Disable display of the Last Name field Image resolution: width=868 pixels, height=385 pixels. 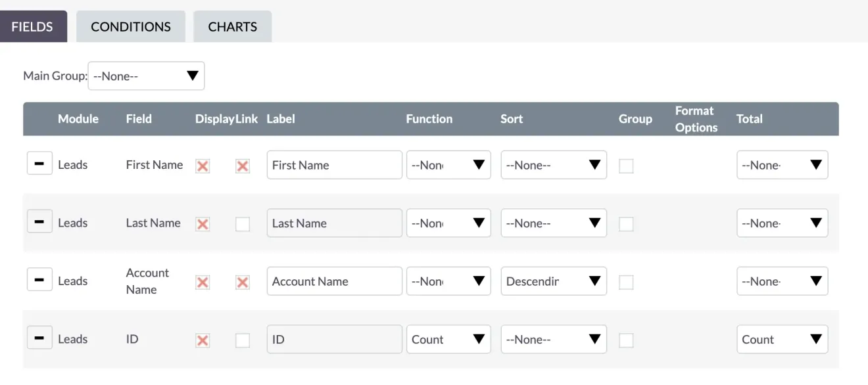(x=202, y=224)
